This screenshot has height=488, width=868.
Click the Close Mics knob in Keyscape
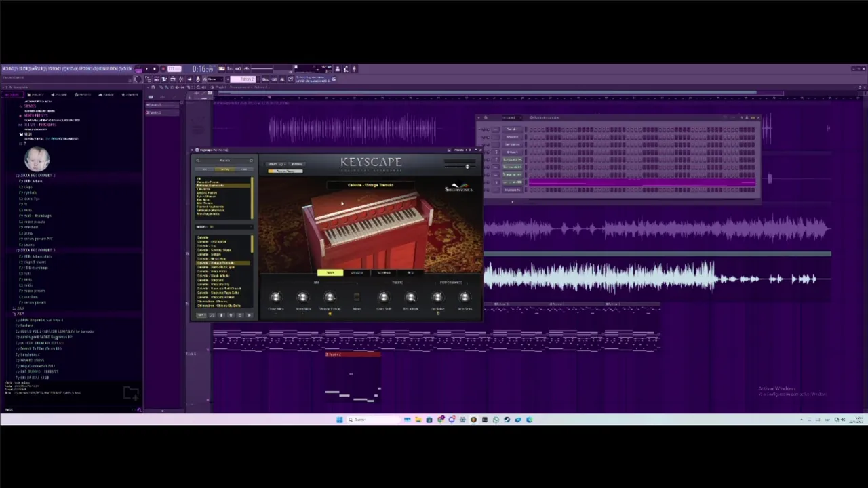[276, 298]
